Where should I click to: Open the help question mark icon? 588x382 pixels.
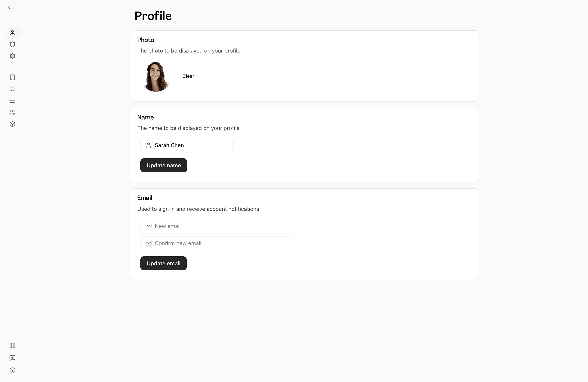coord(12,370)
